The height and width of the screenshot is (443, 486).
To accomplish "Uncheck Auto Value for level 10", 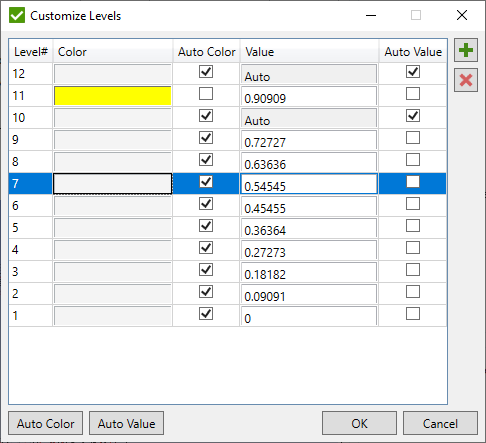I will coord(413,116).
